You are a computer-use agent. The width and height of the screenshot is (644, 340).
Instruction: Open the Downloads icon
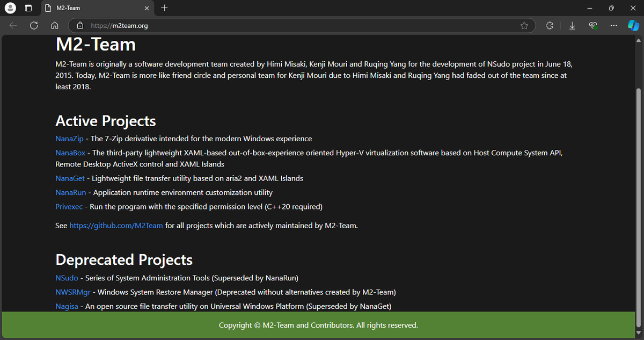[572, 25]
